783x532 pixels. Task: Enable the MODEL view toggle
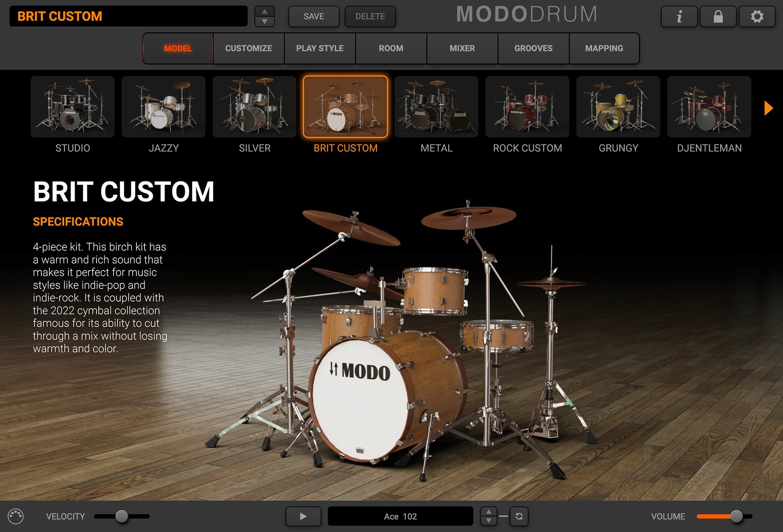pyautogui.click(x=177, y=48)
